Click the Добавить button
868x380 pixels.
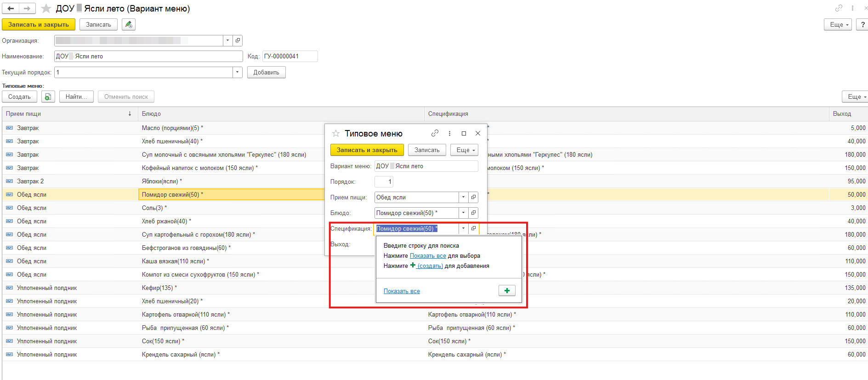[x=266, y=72]
